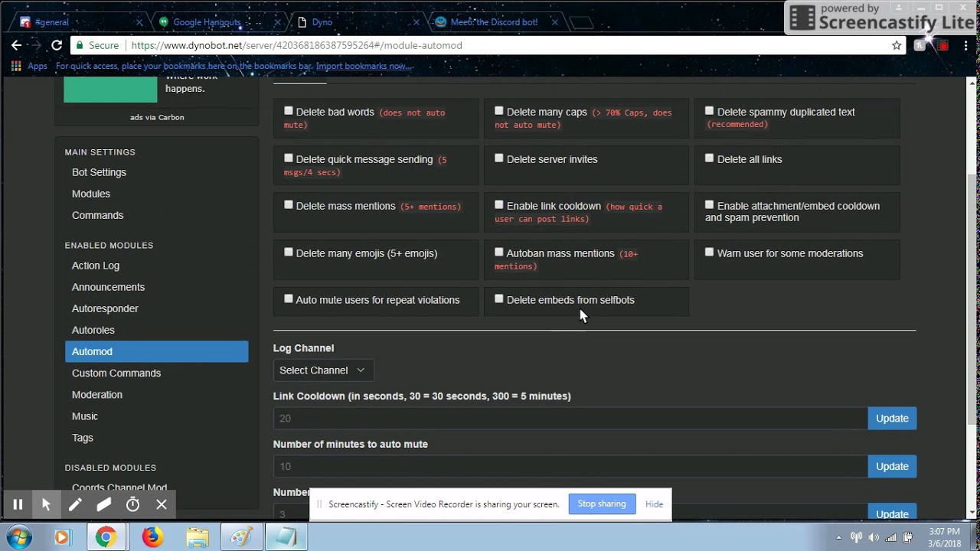Show hidden system tray icons
This screenshot has height=551, width=980.
(x=838, y=537)
